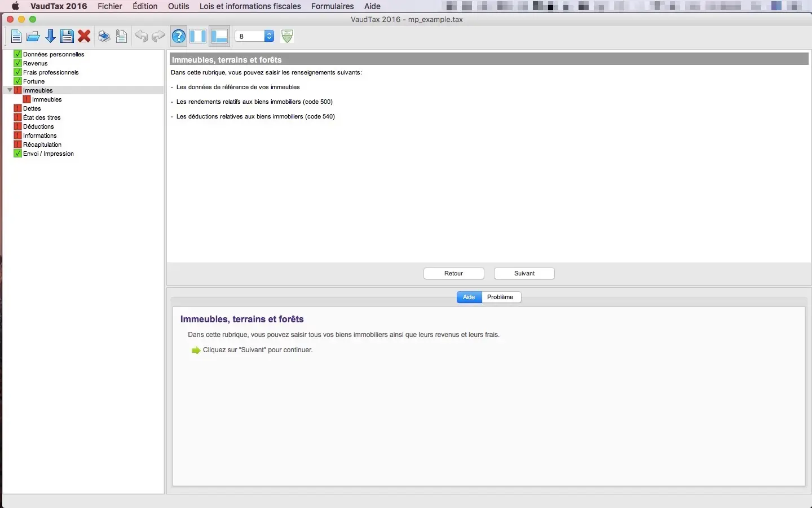This screenshot has height=508, width=812.
Task: Open the VaudTax 2016 application menu
Action: click(x=59, y=6)
